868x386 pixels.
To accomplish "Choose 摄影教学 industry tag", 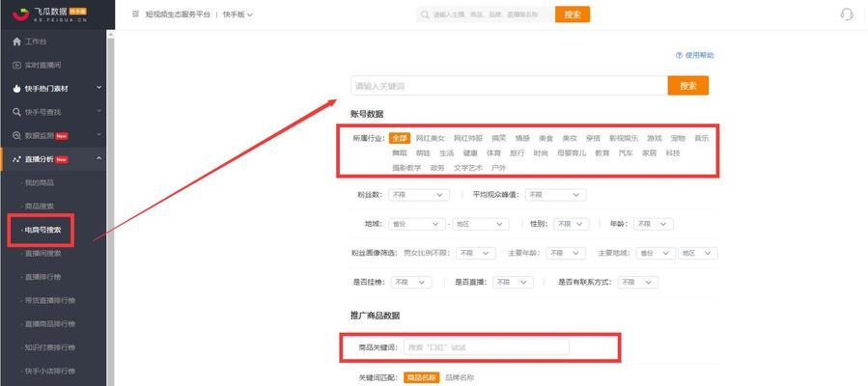I will 406,168.
